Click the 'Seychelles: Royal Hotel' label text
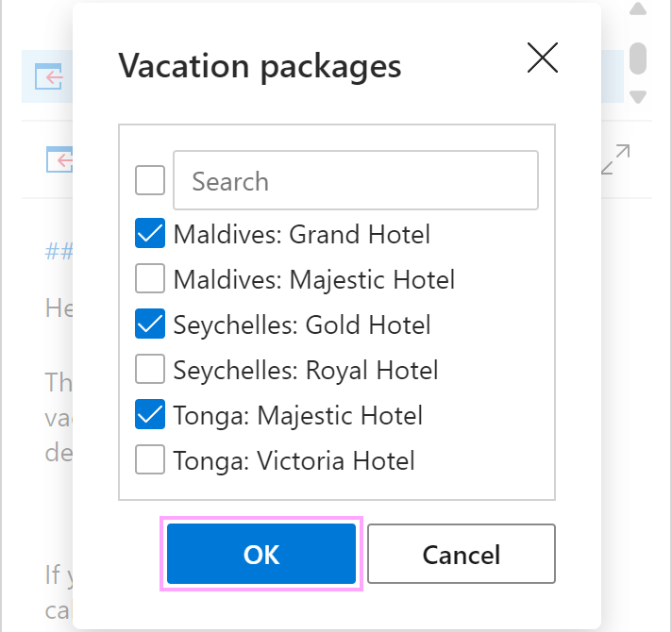 coord(306,370)
